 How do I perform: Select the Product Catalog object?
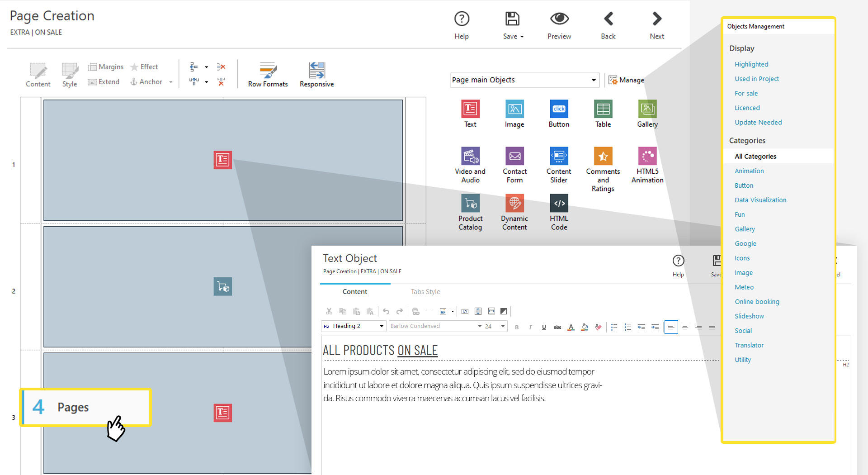(470, 204)
